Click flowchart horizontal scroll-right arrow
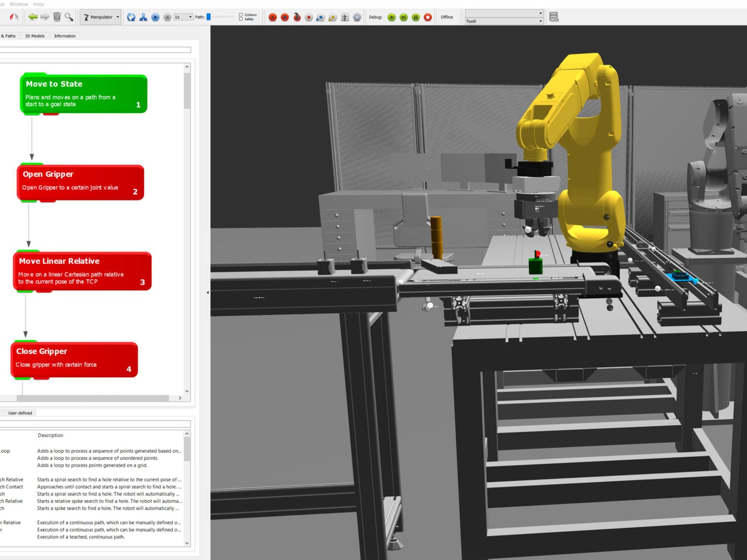Viewport: 747px width, 560px height. pyautogui.click(x=180, y=398)
